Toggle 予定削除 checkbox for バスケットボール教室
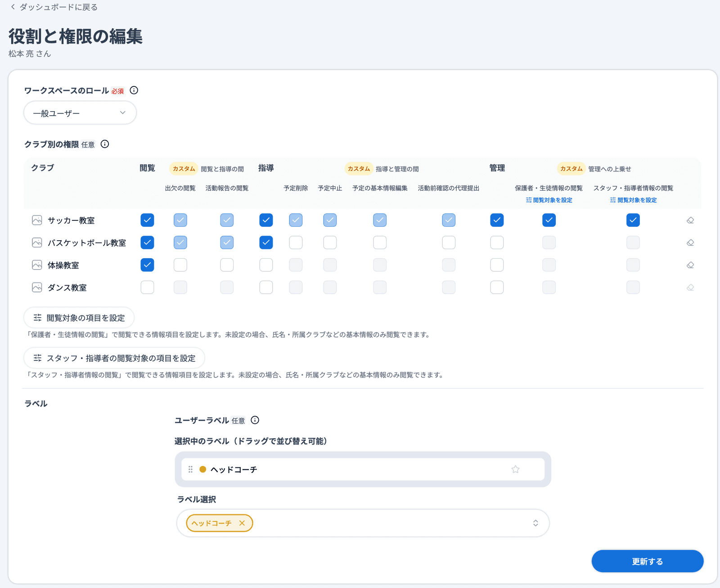Image resolution: width=720 pixels, height=588 pixels. tap(296, 242)
